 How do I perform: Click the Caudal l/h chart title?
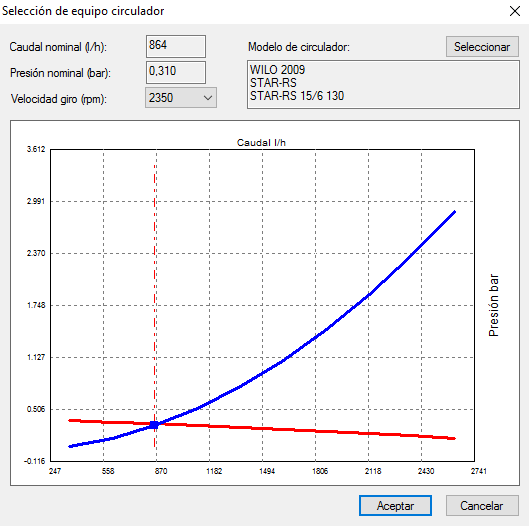[261, 143]
